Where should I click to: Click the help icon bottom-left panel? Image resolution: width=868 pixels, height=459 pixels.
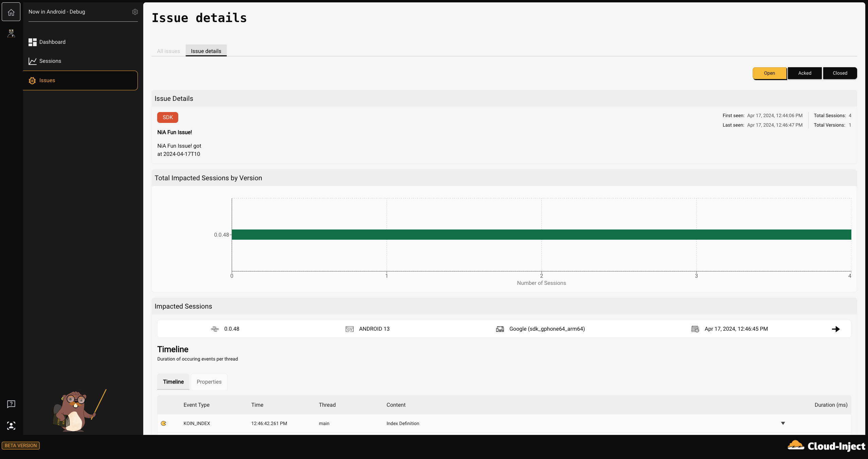(x=11, y=404)
